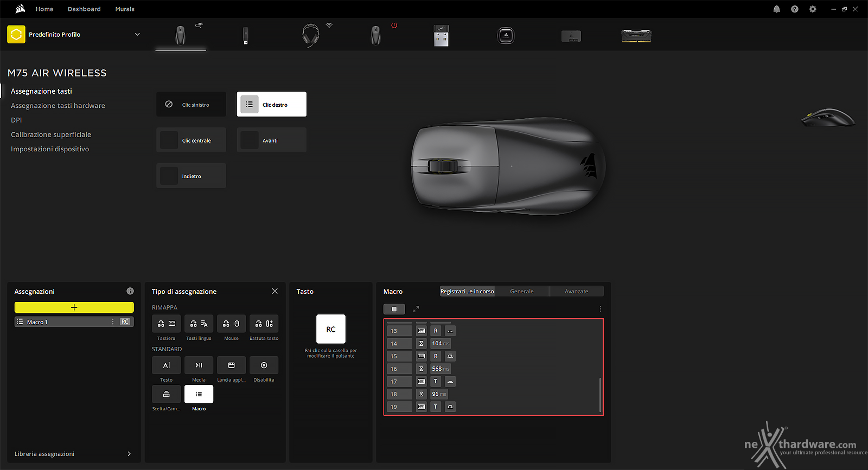
Task: Open the wireless headset device icon
Action: 311,35
